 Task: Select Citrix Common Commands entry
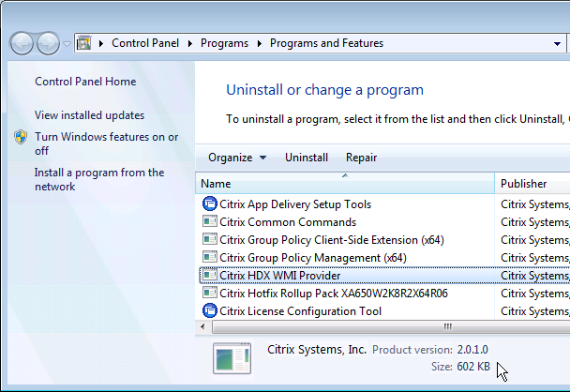288,222
